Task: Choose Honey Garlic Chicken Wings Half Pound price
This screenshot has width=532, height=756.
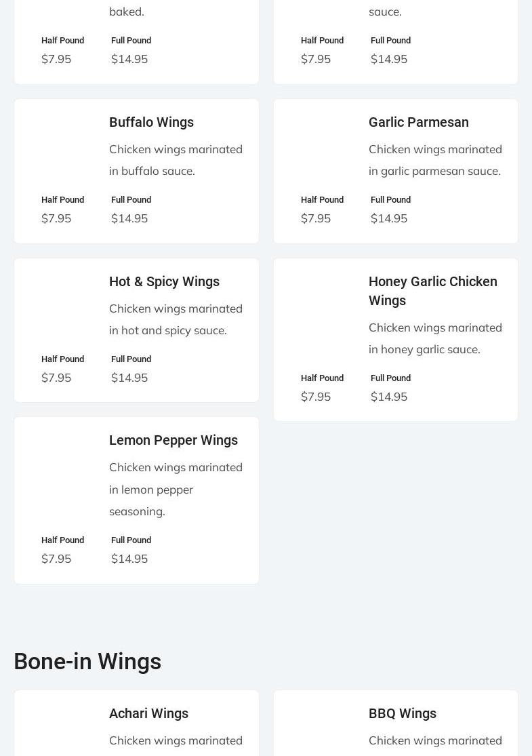Action: coord(316,396)
